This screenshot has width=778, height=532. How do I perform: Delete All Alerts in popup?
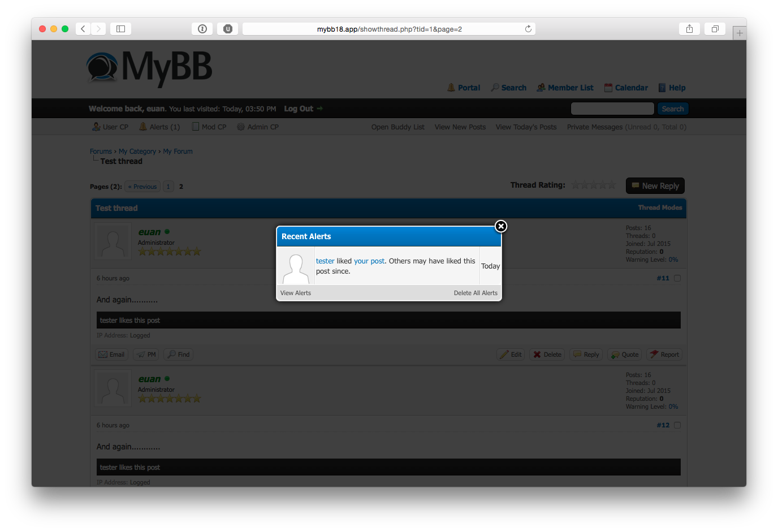(x=476, y=293)
